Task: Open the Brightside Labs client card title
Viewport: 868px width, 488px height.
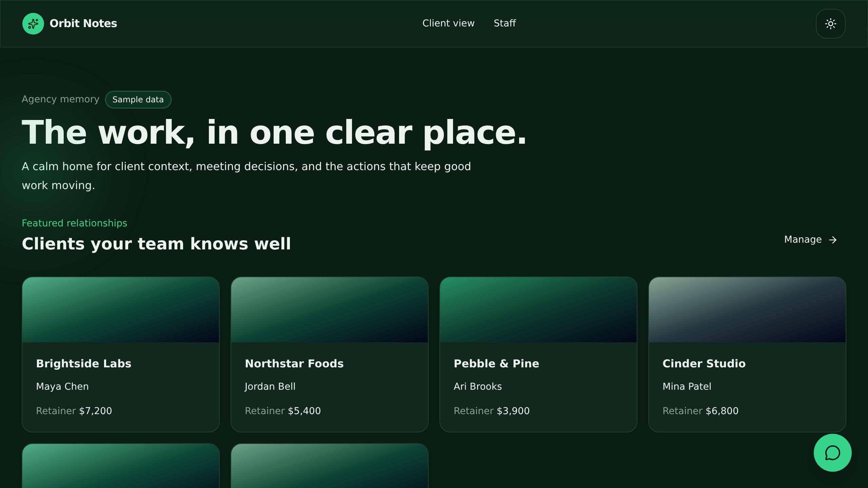Action: coord(83,364)
